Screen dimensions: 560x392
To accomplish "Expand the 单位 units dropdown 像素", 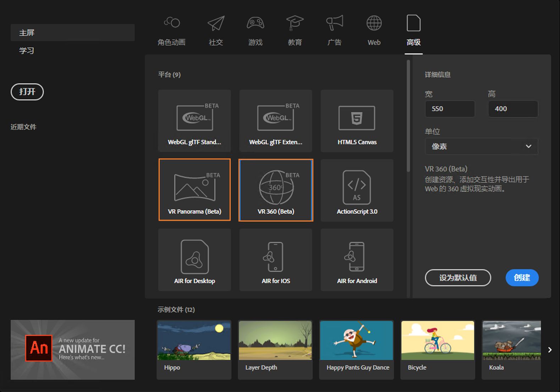I will point(482,146).
